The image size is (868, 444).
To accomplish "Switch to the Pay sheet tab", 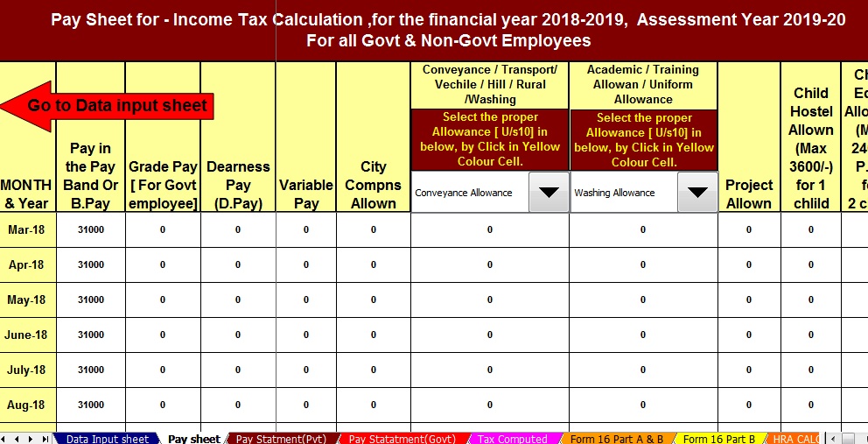I will (x=193, y=439).
